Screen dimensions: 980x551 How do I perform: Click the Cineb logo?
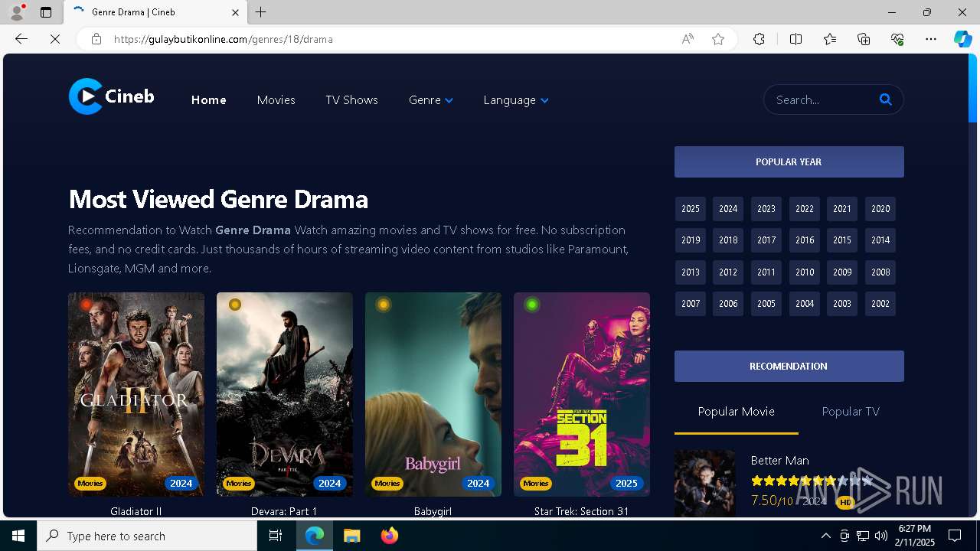(112, 97)
